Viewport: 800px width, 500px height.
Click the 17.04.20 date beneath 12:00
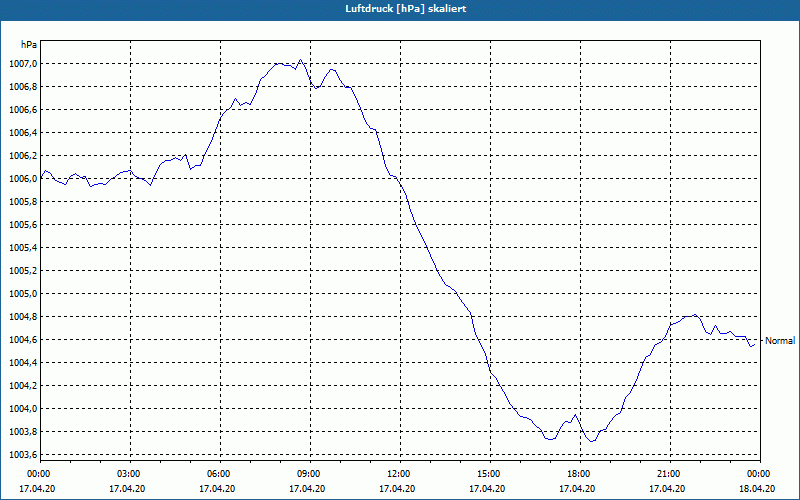397,489
